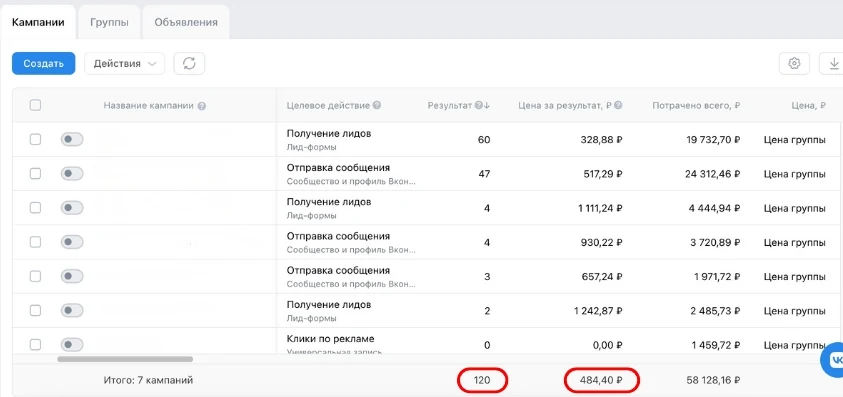Screen dimensions: 843x397
Task: Click the download export icon
Action: pos(833,63)
